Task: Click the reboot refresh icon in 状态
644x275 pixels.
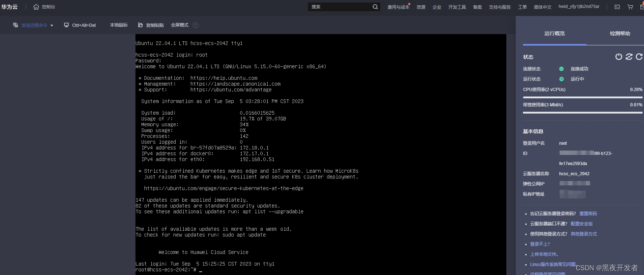Action: [x=639, y=57]
